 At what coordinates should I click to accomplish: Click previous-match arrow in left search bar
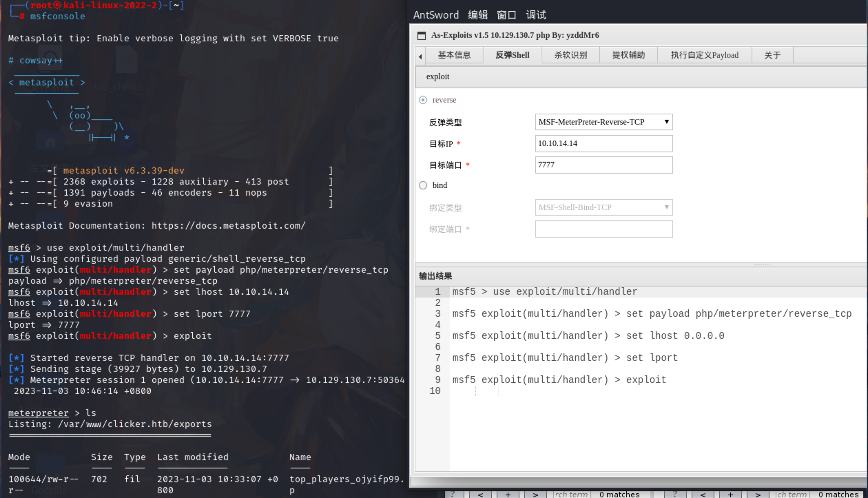click(x=480, y=494)
